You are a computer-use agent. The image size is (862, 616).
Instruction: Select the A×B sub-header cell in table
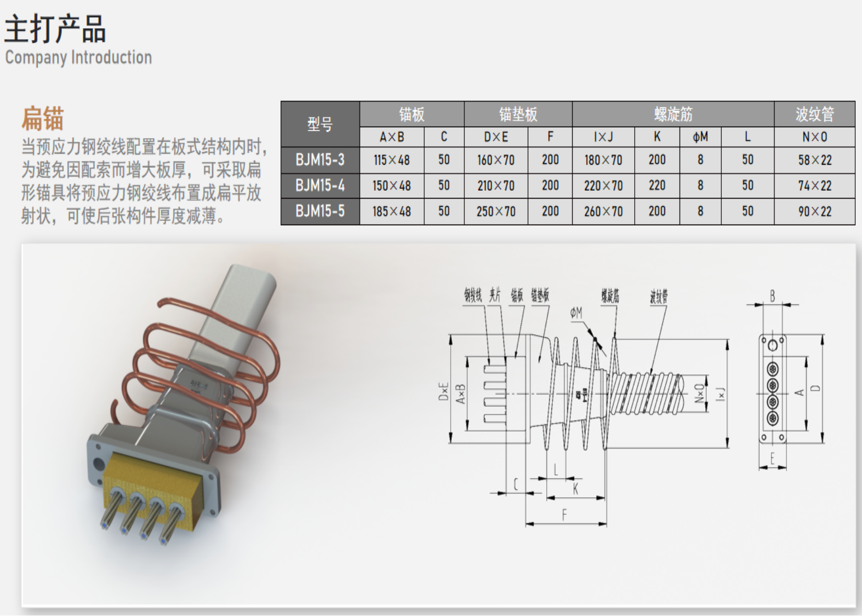[x=392, y=137]
